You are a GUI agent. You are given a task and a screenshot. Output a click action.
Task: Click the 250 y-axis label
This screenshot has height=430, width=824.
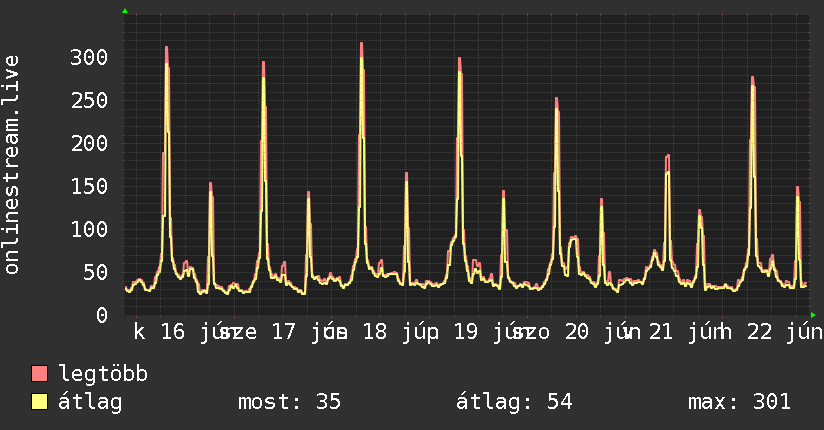pyautogui.click(x=89, y=100)
